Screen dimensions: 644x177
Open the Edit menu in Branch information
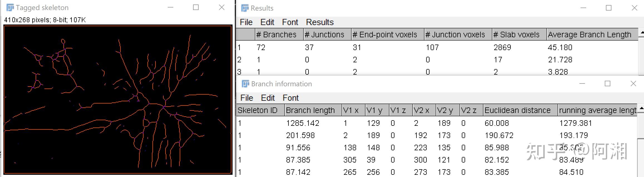[x=268, y=98]
